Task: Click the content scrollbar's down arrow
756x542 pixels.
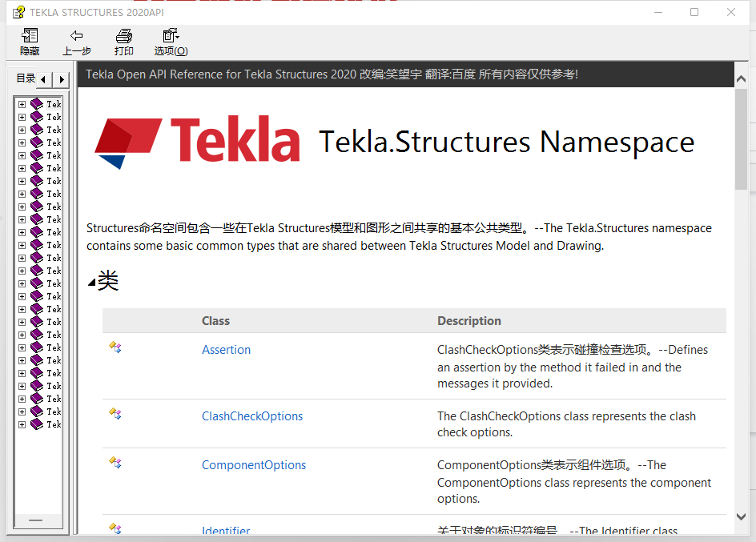Action: coord(741,517)
